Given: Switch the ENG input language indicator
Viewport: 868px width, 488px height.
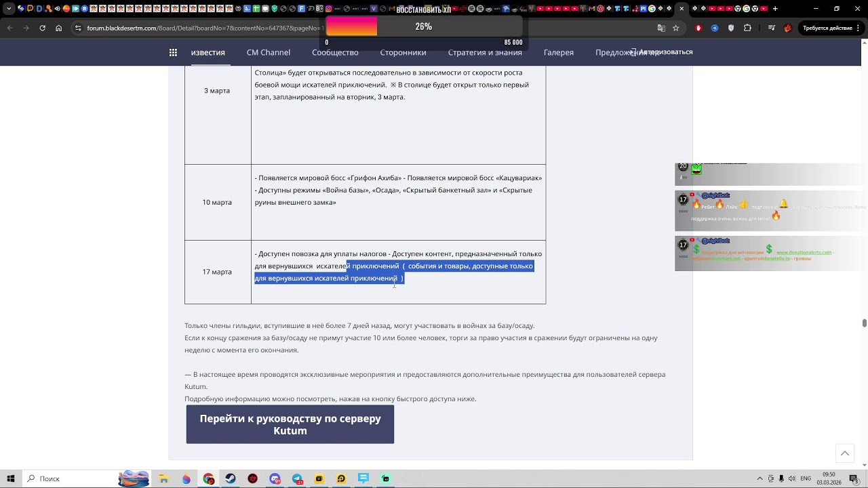Looking at the screenshot, I should pyautogui.click(x=806, y=479).
